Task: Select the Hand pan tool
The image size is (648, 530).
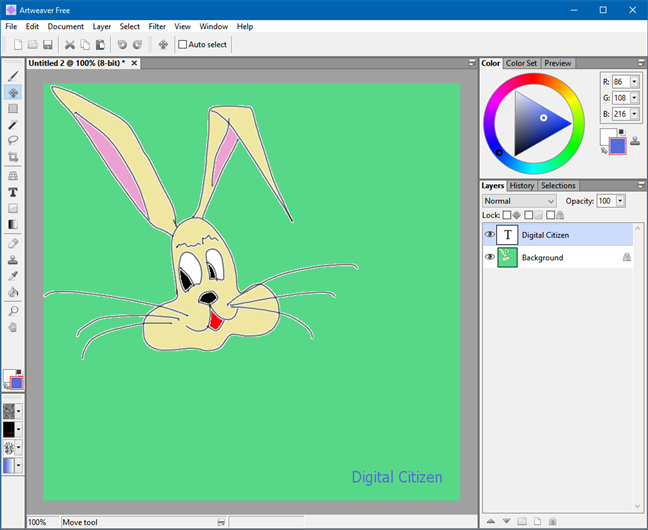Action: pyautogui.click(x=13, y=327)
